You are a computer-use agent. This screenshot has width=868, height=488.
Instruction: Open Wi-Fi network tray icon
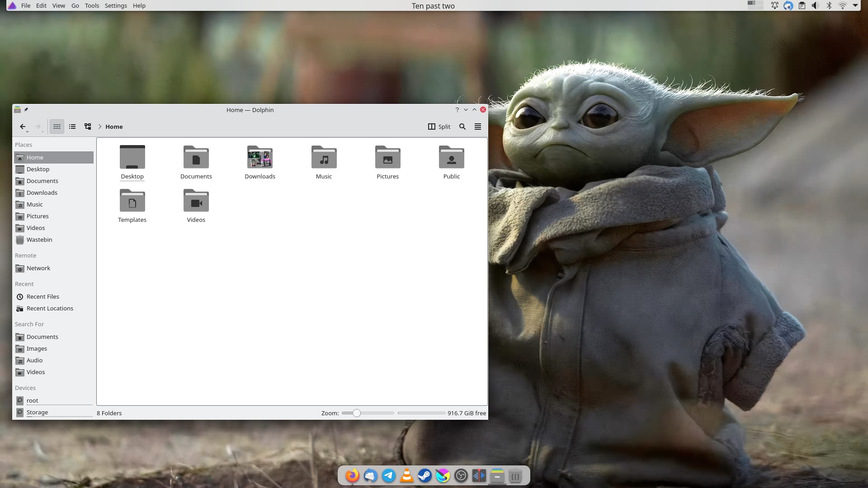(x=842, y=5)
